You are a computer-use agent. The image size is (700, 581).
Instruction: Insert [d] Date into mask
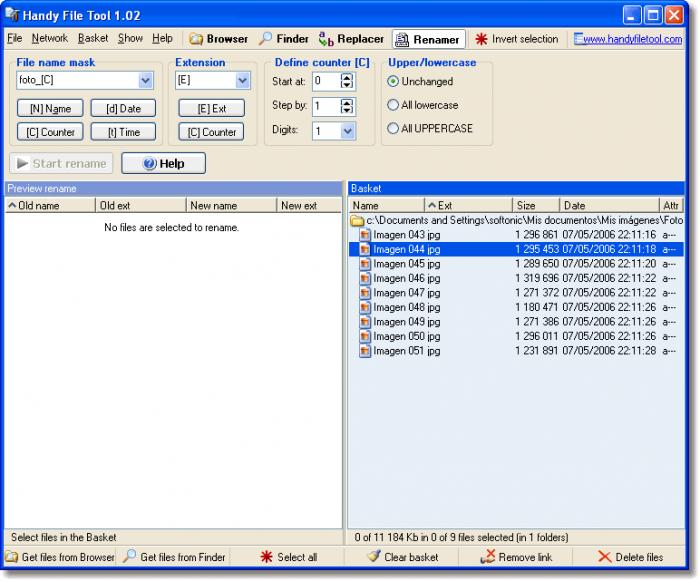coord(123,109)
